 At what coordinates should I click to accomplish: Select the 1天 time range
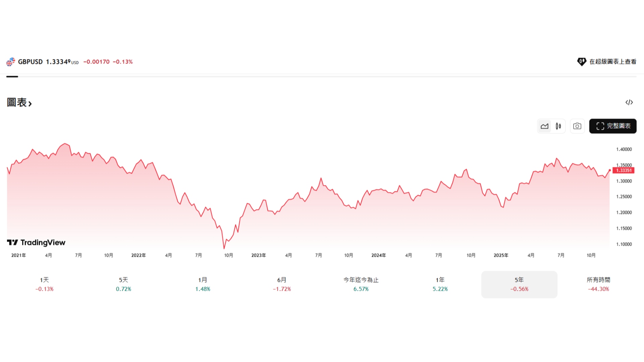pos(45,284)
